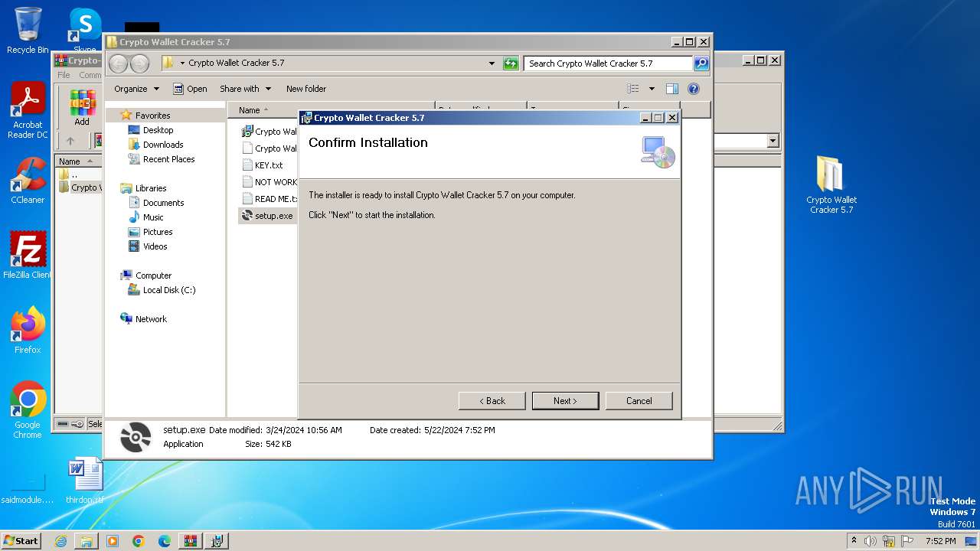
Task: Select the thirdon Word document icon
Action: pos(85,481)
